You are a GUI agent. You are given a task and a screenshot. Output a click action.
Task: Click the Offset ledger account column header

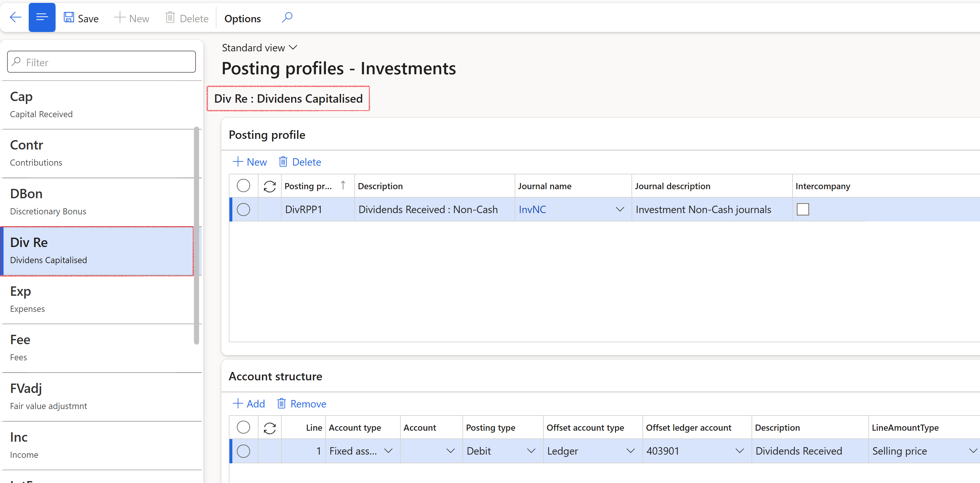(x=697, y=427)
